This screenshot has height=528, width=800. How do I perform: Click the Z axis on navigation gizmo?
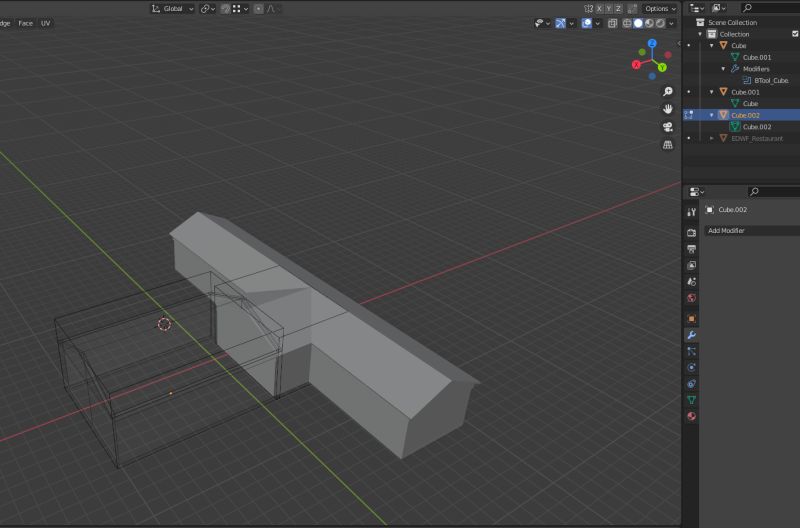[x=652, y=43]
